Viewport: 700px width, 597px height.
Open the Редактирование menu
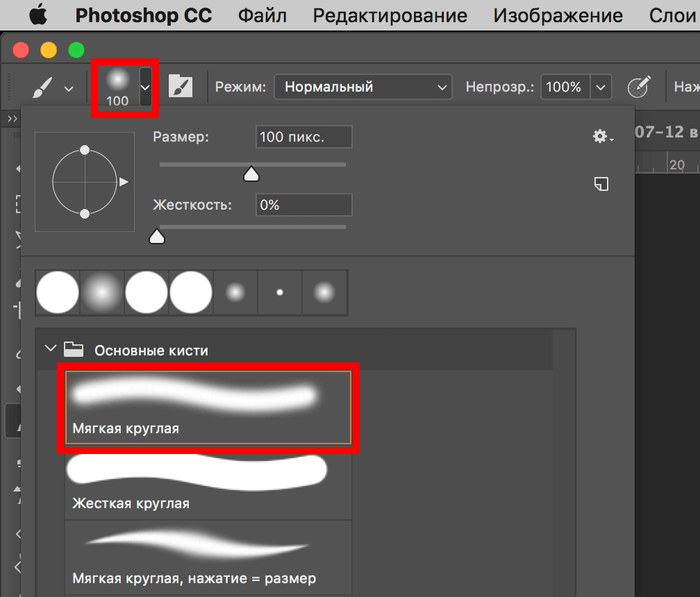tap(390, 15)
